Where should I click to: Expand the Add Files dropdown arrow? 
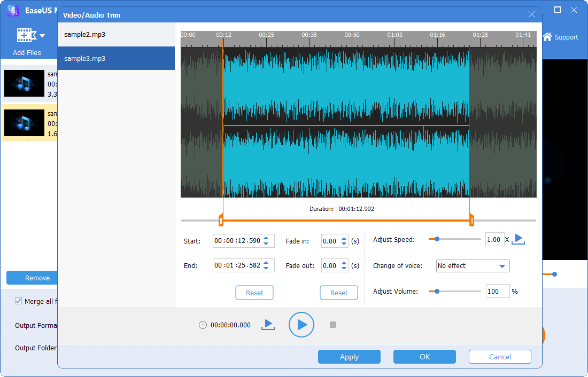pyautogui.click(x=42, y=36)
